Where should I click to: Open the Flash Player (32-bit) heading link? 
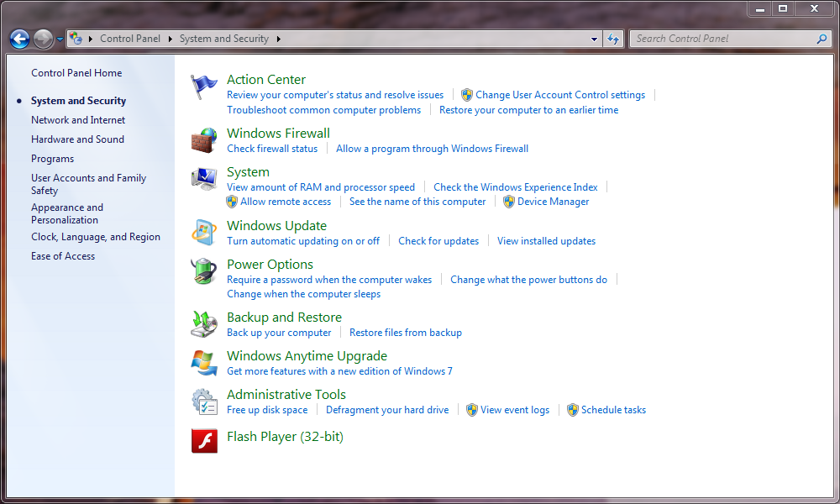point(285,437)
